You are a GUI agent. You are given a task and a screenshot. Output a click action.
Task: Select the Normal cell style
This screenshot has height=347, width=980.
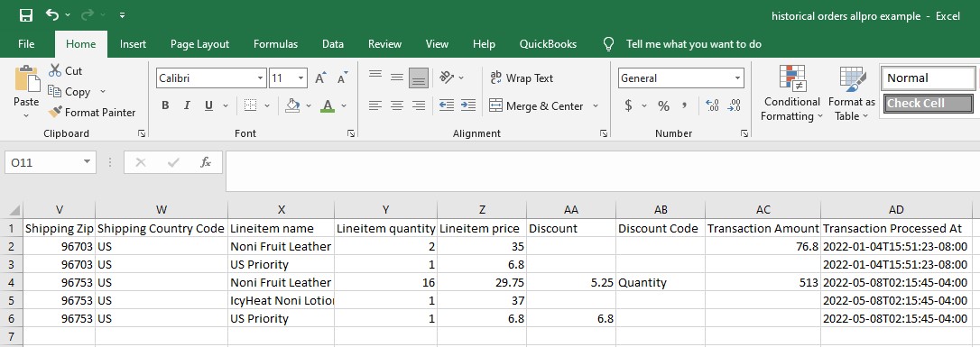coord(929,78)
